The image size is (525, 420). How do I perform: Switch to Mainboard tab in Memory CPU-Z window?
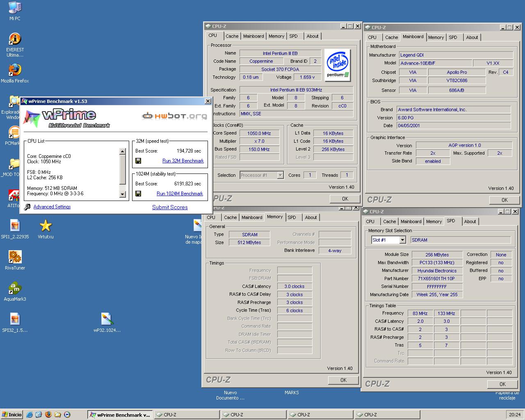pos(251,217)
